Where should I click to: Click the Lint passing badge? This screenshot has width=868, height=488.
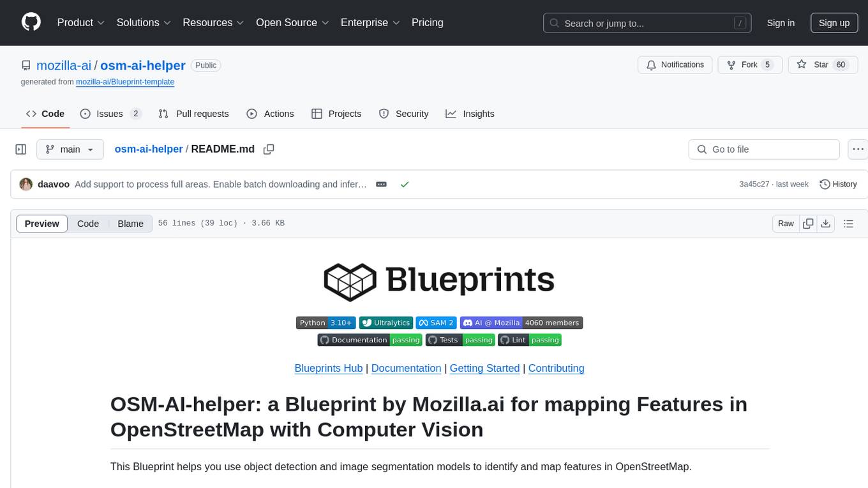click(x=530, y=340)
